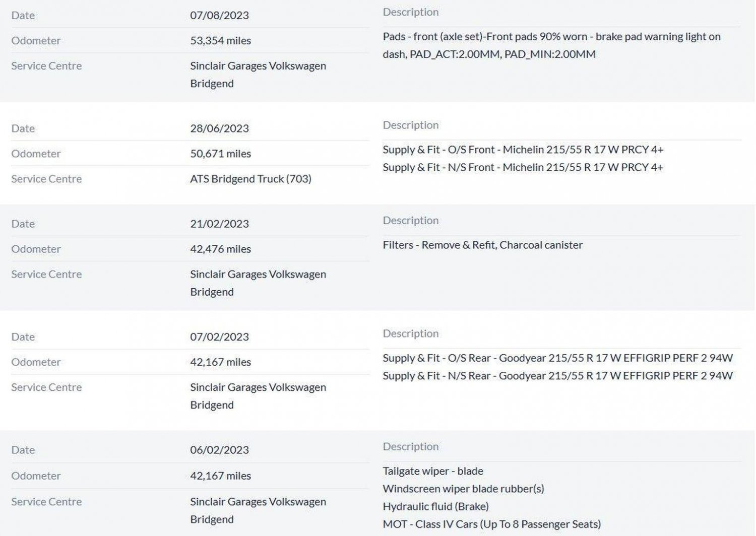Click the date 28/06/2023
756x536 pixels.
point(219,128)
